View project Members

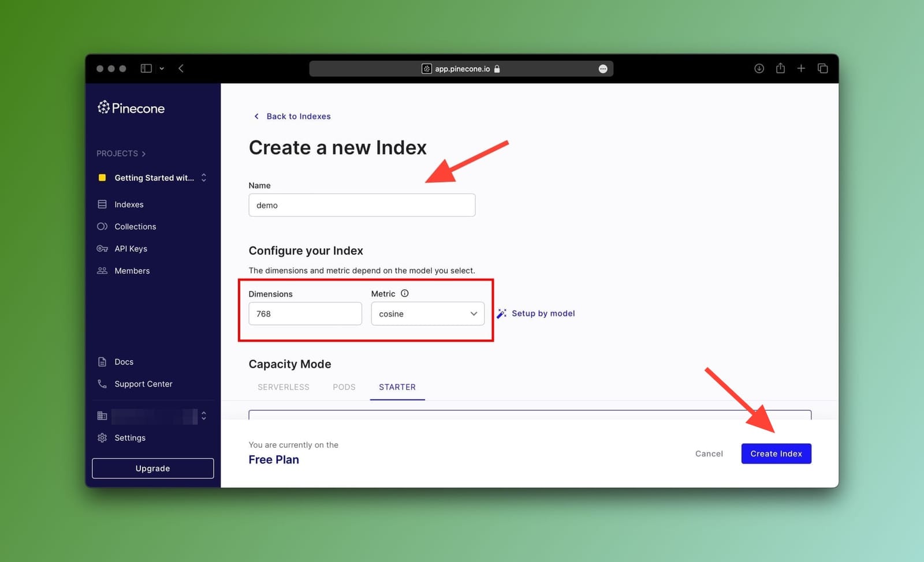point(132,271)
